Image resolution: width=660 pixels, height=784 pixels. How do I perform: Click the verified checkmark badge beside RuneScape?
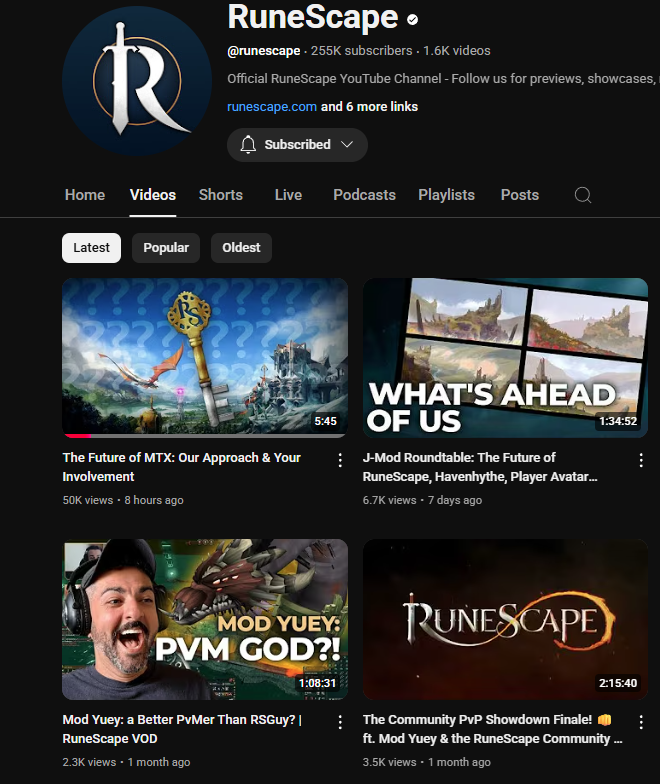[412, 20]
